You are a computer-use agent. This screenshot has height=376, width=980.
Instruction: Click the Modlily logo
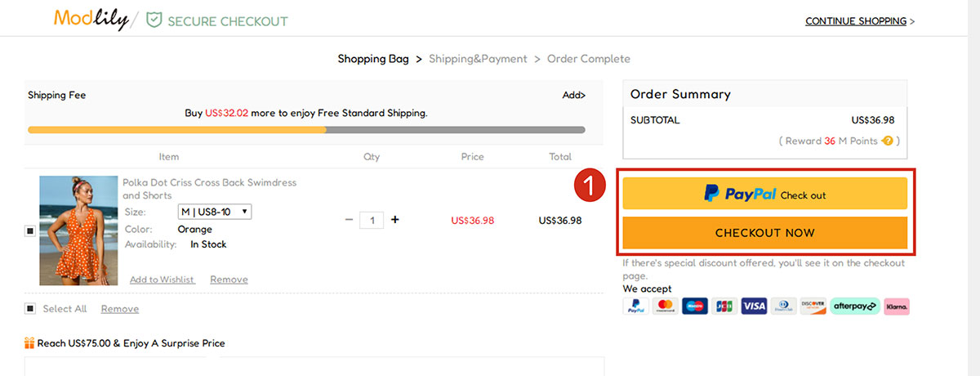tap(91, 19)
